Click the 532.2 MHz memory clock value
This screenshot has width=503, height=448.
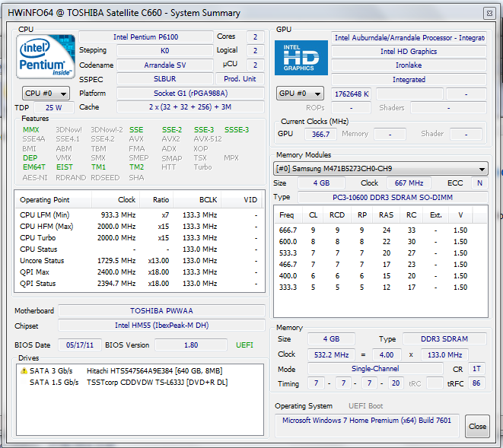331,355
